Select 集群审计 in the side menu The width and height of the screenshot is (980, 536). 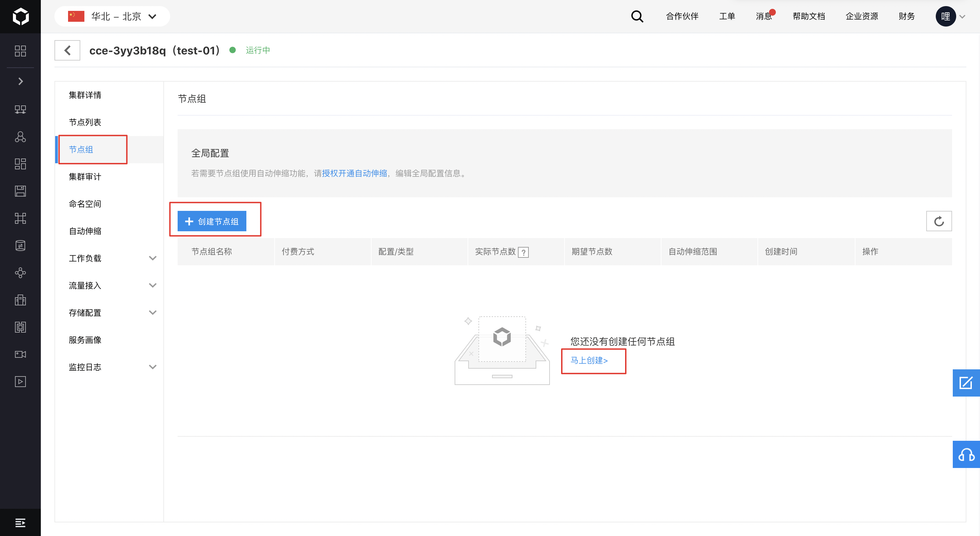(x=109, y=177)
